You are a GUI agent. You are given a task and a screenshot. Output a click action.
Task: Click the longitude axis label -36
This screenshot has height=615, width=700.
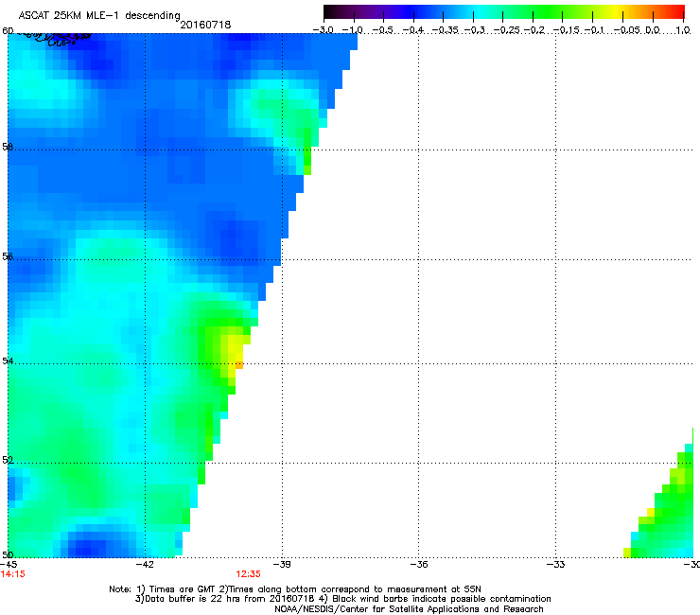coord(418,565)
